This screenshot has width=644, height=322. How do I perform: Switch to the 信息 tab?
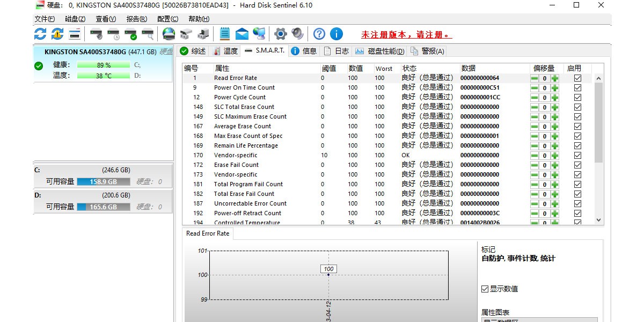[304, 51]
